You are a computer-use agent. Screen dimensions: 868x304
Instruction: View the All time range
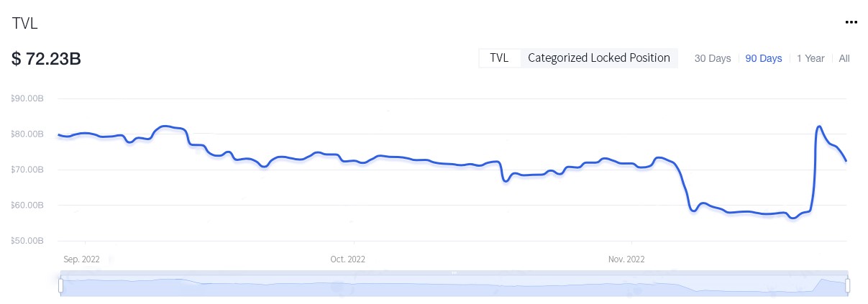pyautogui.click(x=844, y=59)
